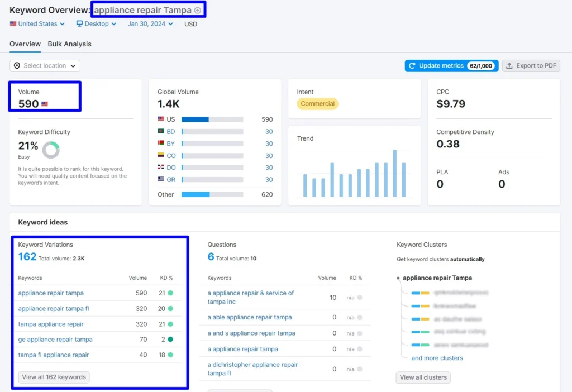The height and width of the screenshot is (392, 572).
Task: Click the 162 keyword variations count
Action: pyautogui.click(x=27, y=257)
